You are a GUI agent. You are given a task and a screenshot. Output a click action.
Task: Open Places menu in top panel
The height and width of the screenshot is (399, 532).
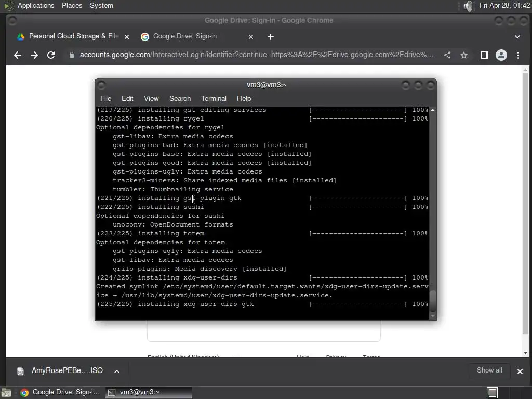coord(72,5)
